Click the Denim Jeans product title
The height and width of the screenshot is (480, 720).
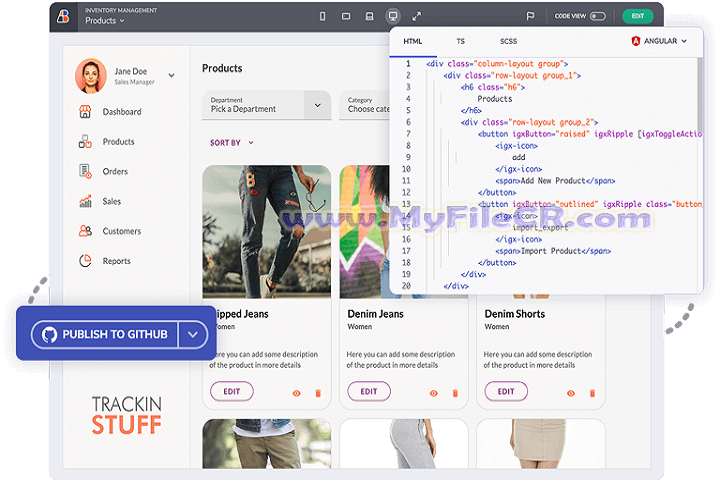tap(375, 314)
